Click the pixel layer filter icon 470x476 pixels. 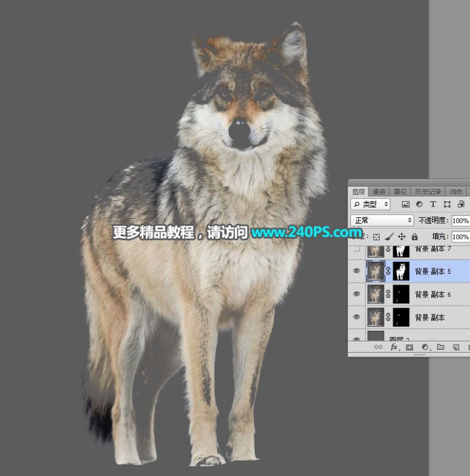[406, 204]
